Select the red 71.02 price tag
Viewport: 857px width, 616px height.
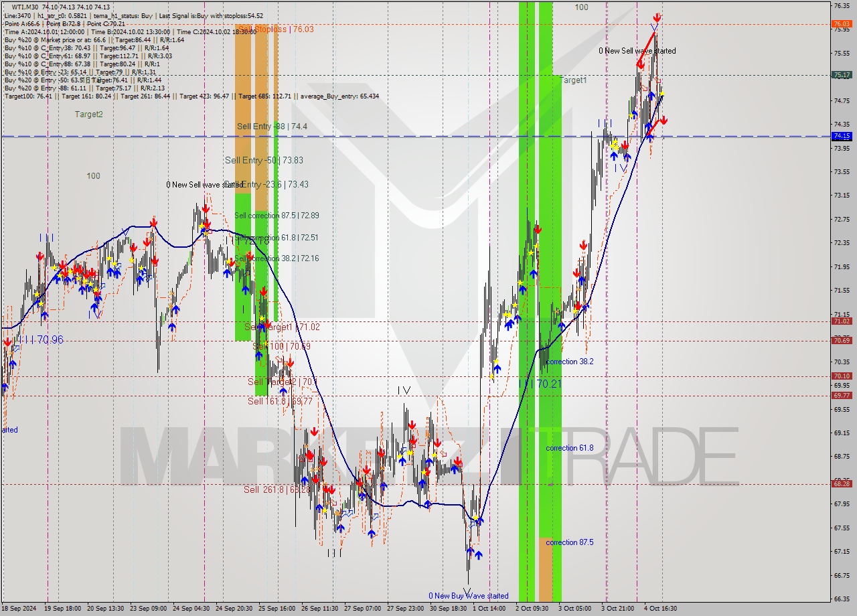tap(842, 321)
